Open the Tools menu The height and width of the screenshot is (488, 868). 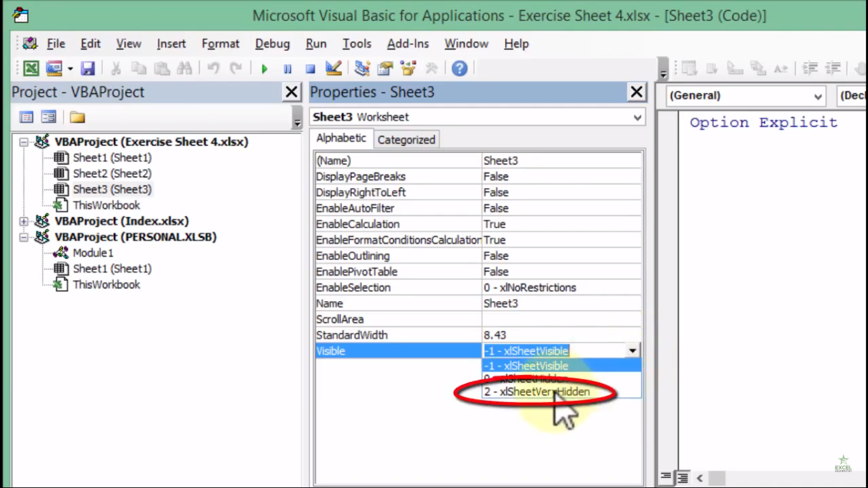click(357, 44)
